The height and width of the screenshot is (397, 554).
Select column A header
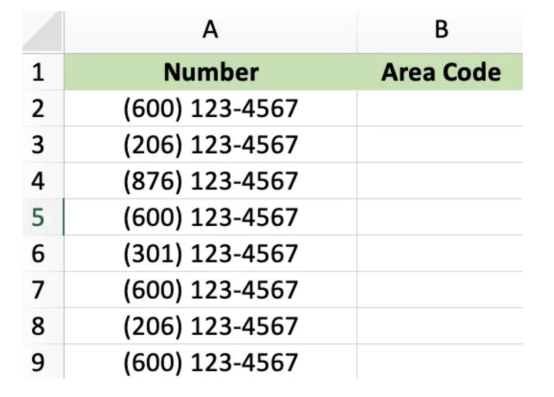coord(211,31)
